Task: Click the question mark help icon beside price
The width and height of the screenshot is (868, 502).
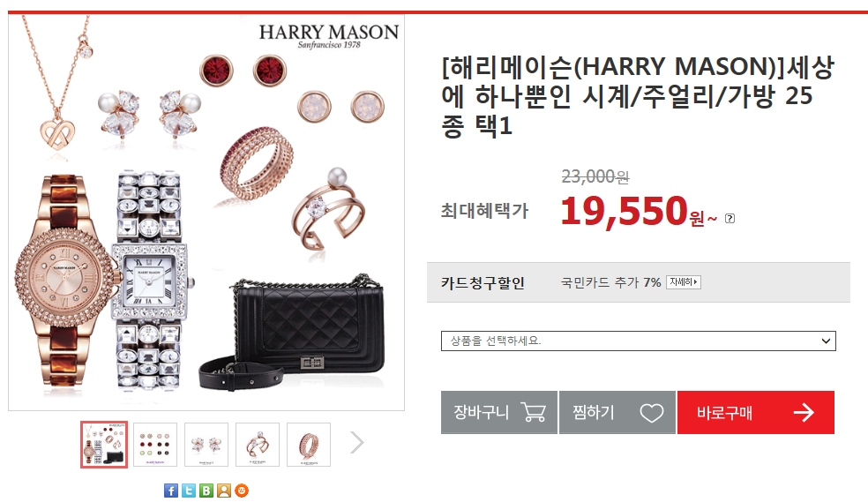Action: coord(730,218)
